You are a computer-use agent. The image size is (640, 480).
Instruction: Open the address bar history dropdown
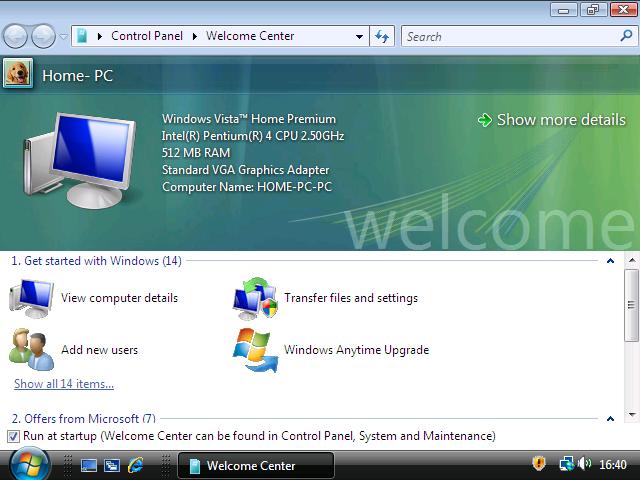359,36
